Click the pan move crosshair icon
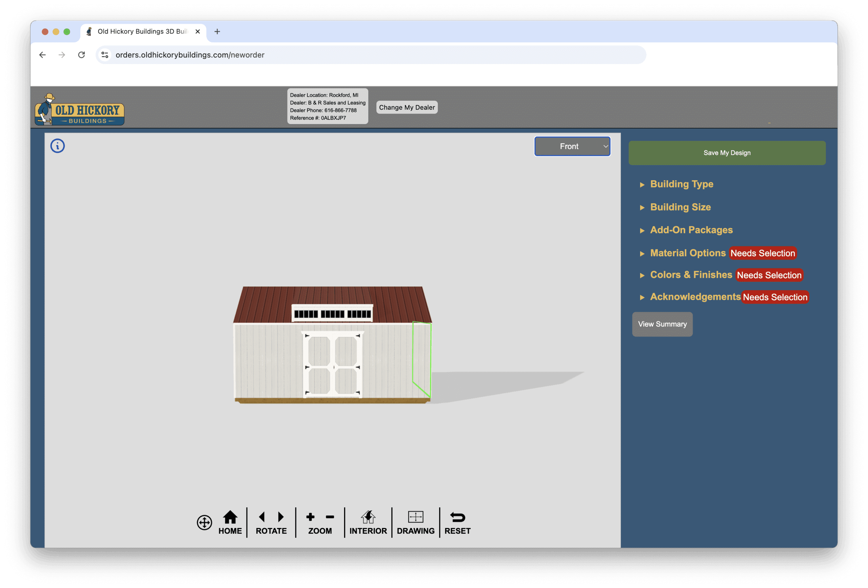Image resolution: width=868 pixels, height=588 pixels. (x=204, y=522)
